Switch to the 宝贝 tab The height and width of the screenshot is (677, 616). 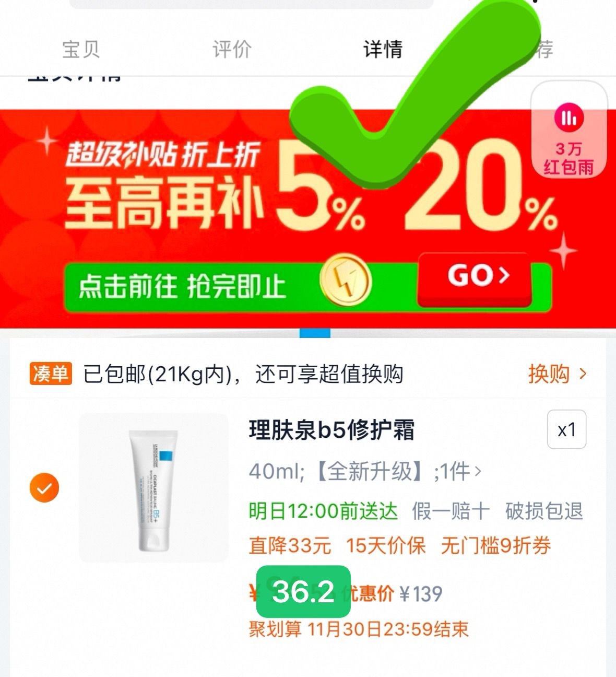click(x=81, y=50)
